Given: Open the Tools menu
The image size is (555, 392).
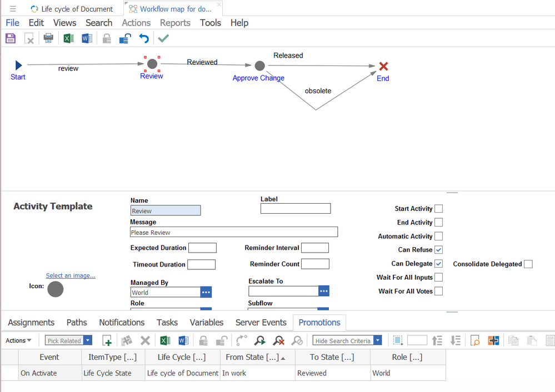Looking at the screenshot, I should point(211,23).
